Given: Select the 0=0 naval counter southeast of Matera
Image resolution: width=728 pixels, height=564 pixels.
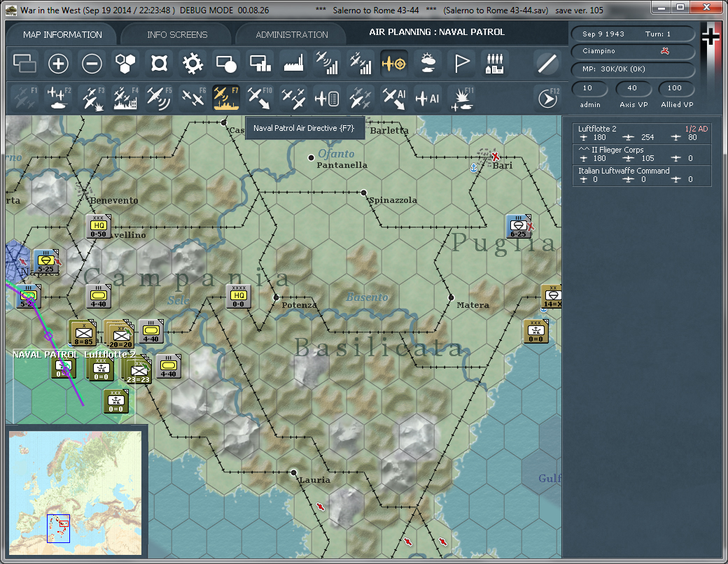Looking at the screenshot, I should tap(535, 331).
